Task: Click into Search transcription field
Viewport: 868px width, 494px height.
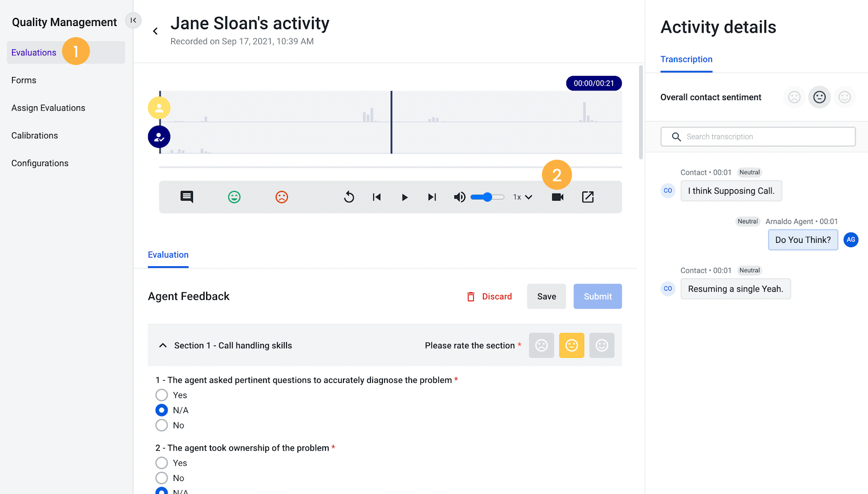Action: [x=758, y=137]
